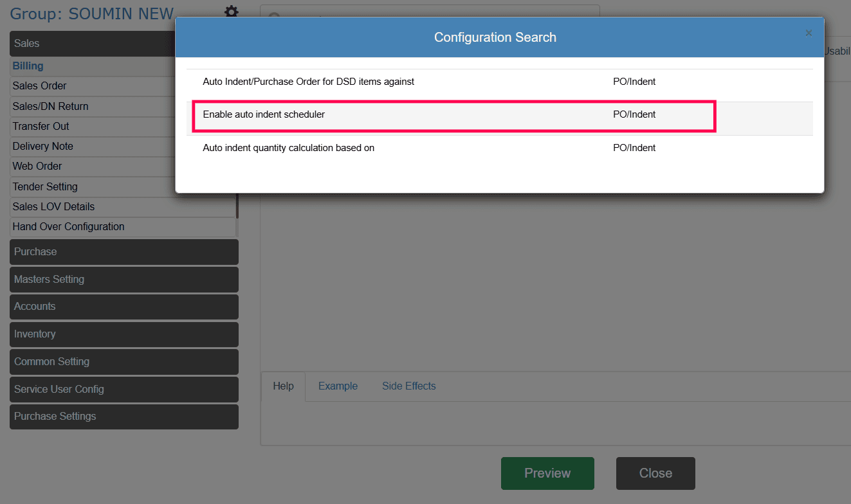Open the Common Setting section
Screen dimensions: 851x504
tap(124, 362)
